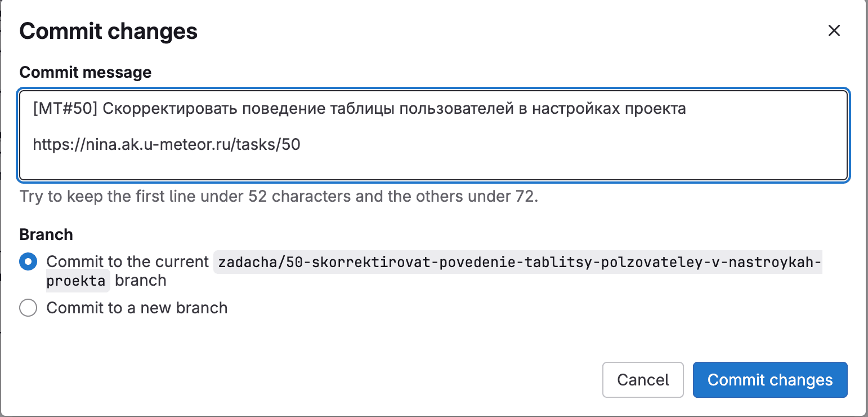Image resolution: width=868 pixels, height=417 pixels.
Task: Click the 'Commit to the current' label text
Action: click(x=128, y=261)
